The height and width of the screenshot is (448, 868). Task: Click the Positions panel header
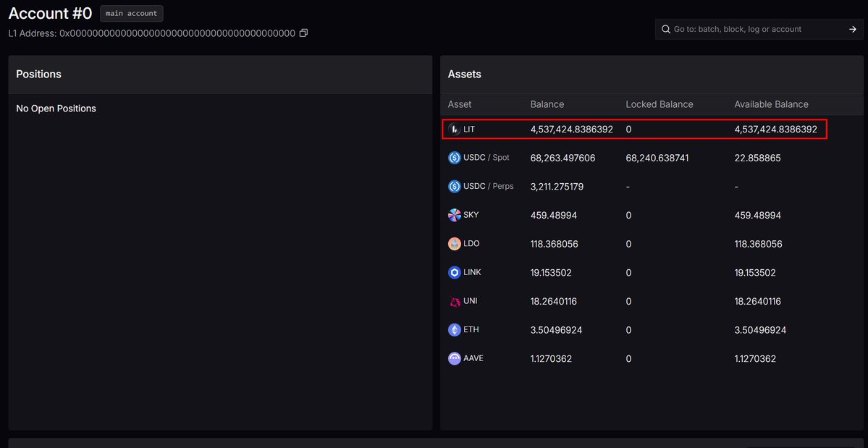pyautogui.click(x=220, y=74)
